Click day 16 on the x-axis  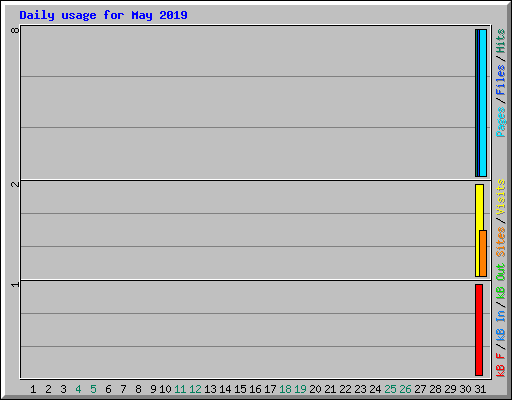click(255, 389)
